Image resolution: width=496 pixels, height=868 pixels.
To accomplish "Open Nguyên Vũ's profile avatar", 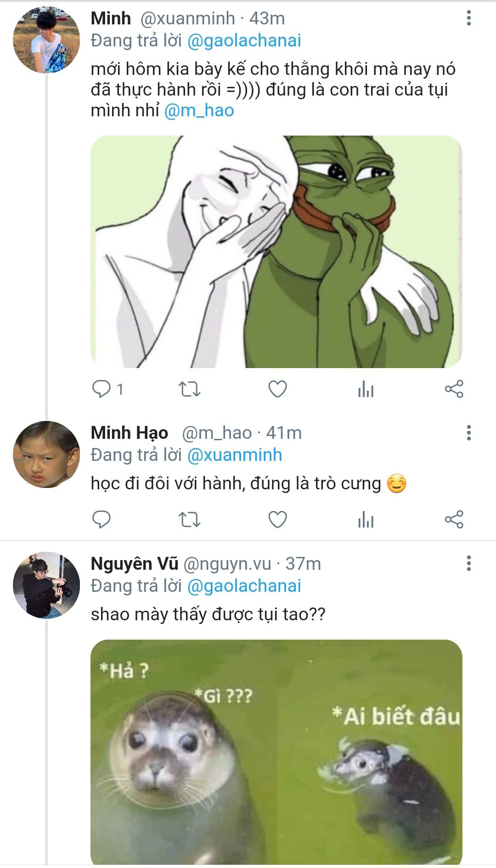I will (x=46, y=585).
